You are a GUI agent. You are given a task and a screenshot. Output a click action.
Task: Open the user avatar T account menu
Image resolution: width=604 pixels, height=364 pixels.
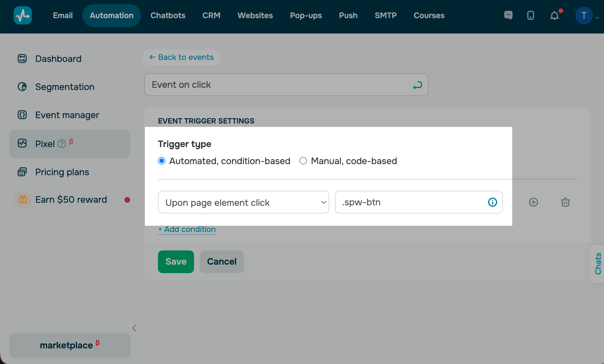[x=584, y=15]
